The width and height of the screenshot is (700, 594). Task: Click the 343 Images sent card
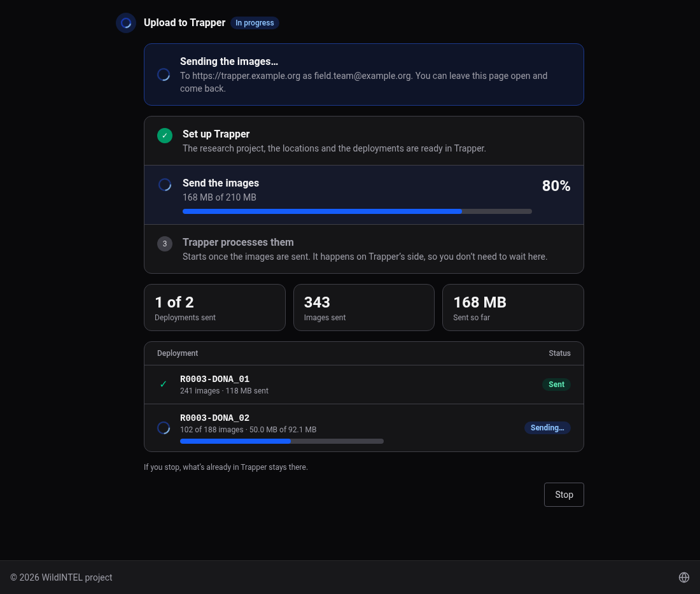click(364, 308)
